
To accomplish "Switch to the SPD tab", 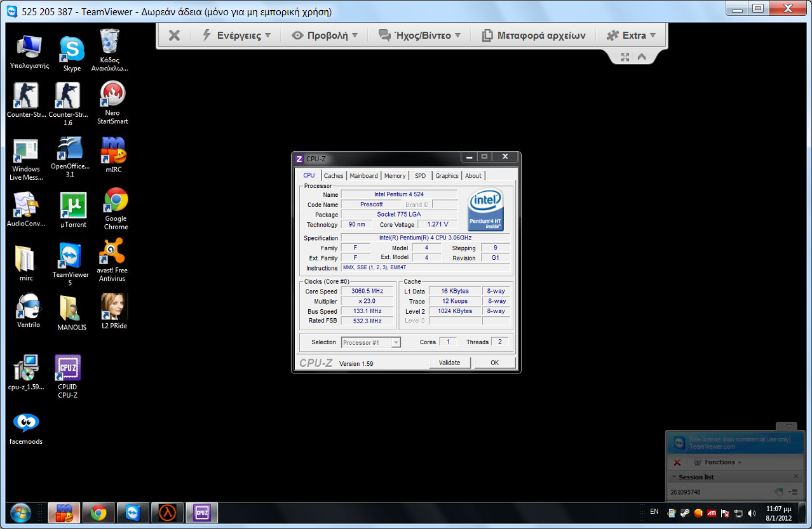I will (x=421, y=176).
